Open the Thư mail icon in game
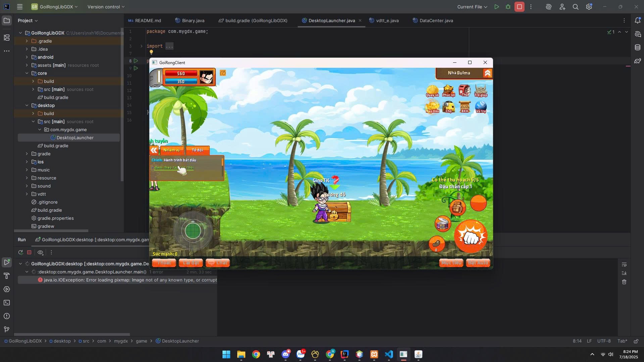The height and width of the screenshot is (362, 644). click(465, 91)
